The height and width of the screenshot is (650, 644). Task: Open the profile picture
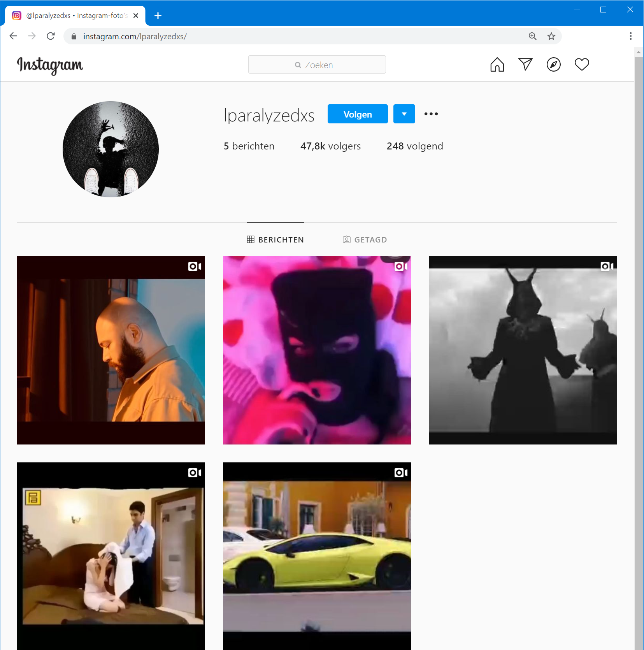click(111, 149)
